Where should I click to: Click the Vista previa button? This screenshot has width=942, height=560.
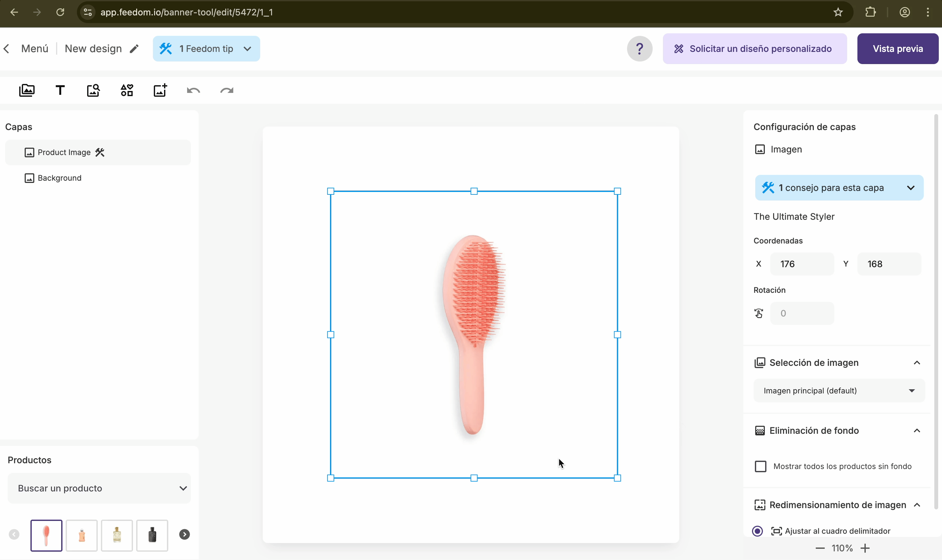(x=897, y=49)
